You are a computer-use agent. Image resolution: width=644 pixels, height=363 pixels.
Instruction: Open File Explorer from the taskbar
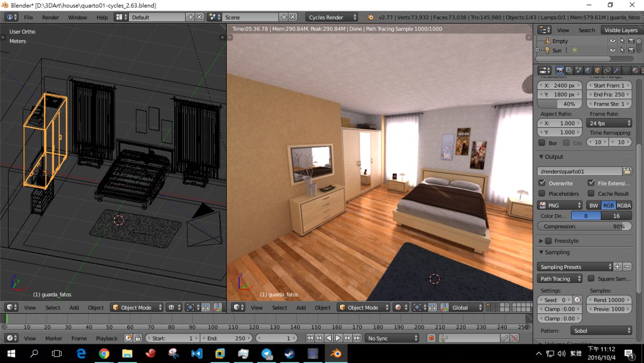[x=127, y=354]
